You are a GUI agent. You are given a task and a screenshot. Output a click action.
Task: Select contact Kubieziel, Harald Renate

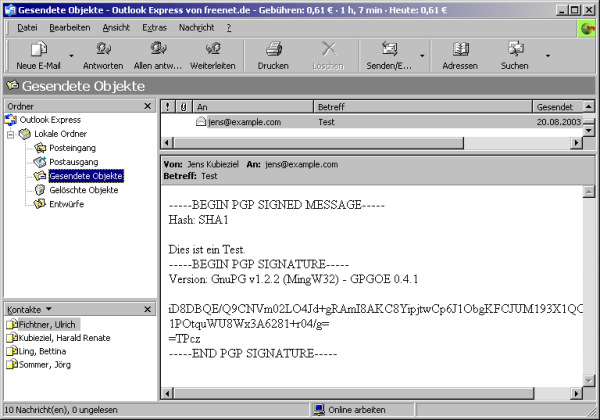[64, 338]
